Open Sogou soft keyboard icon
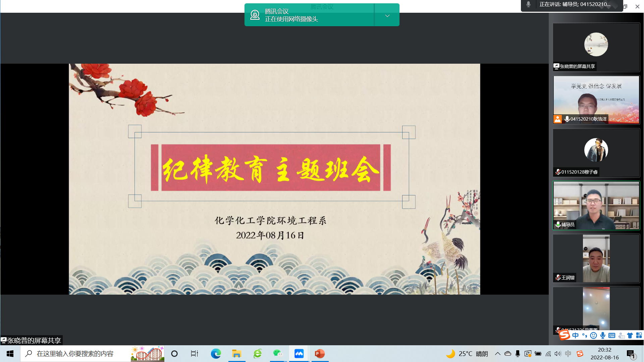 click(x=612, y=336)
